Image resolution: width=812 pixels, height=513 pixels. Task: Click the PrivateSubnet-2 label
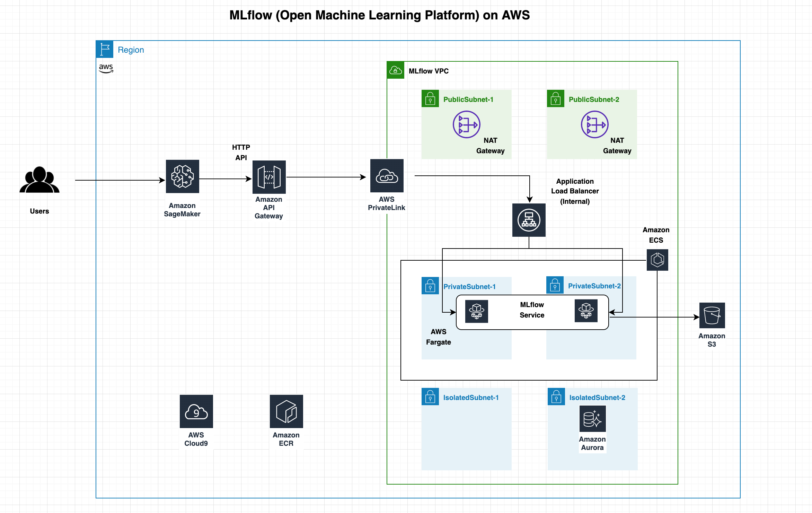pyautogui.click(x=594, y=286)
